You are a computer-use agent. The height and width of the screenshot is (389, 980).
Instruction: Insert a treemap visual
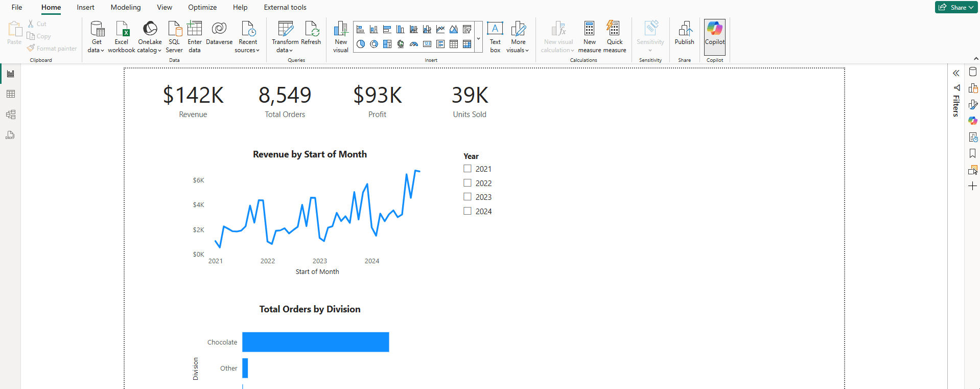tap(387, 44)
